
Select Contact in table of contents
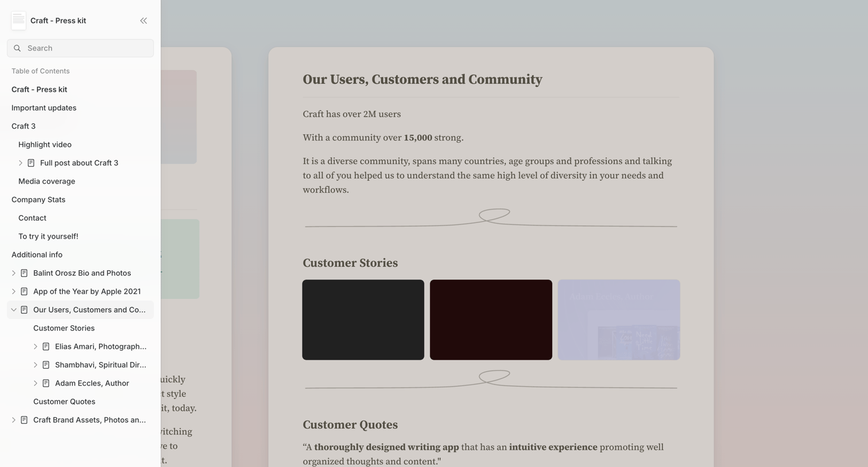click(x=32, y=218)
